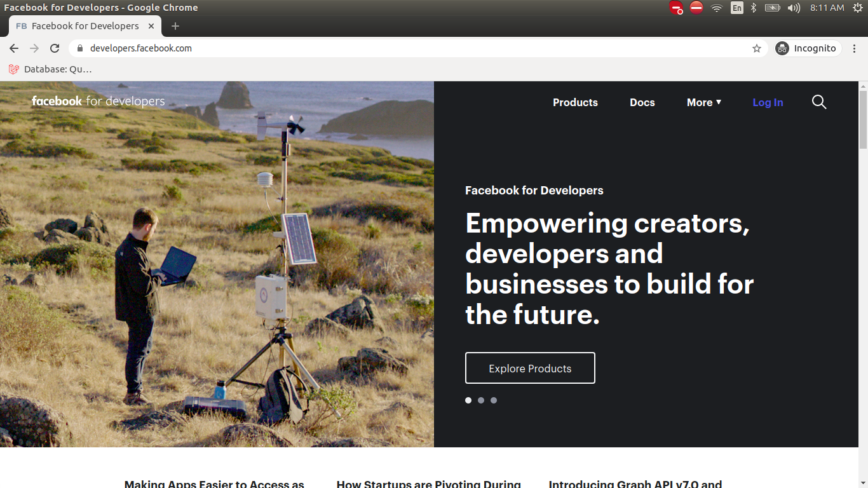Click the browser back arrow
The height and width of the screenshot is (488, 868).
(14, 48)
